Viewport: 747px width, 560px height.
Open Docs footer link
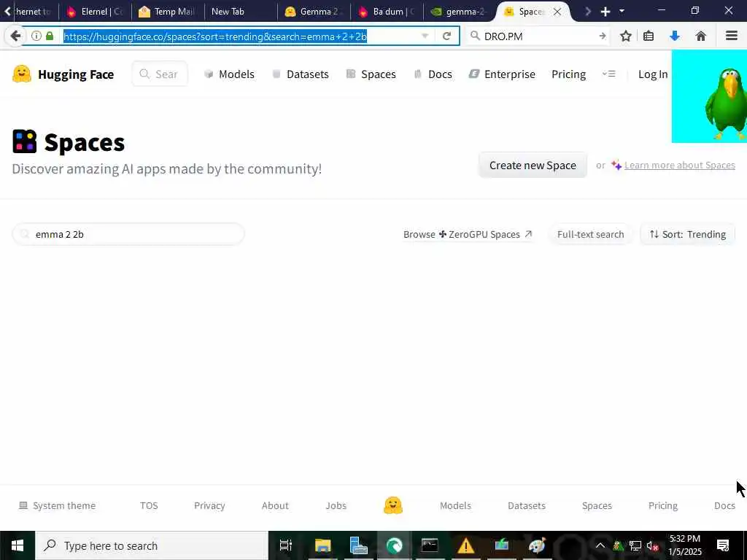point(724,506)
